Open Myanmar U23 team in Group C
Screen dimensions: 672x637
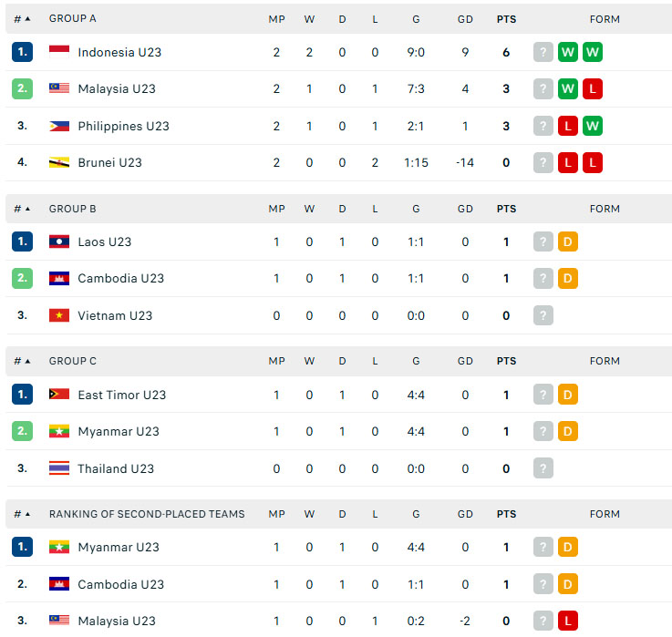click(x=119, y=431)
